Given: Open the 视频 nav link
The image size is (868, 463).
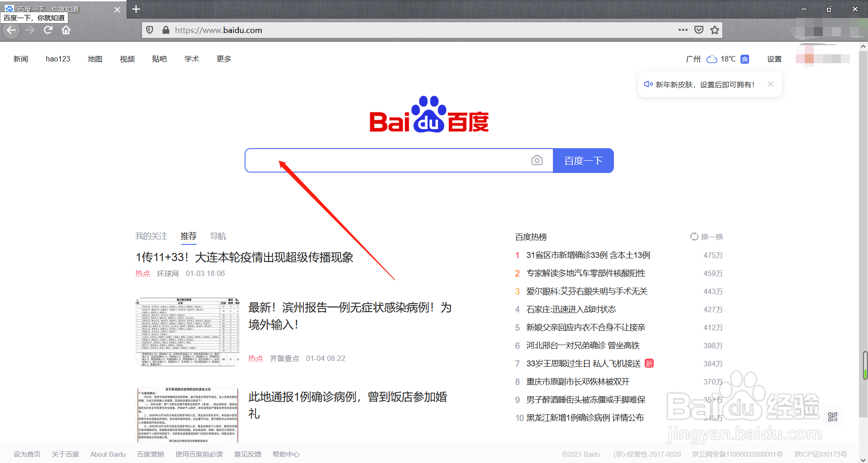Looking at the screenshot, I should click(x=127, y=59).
